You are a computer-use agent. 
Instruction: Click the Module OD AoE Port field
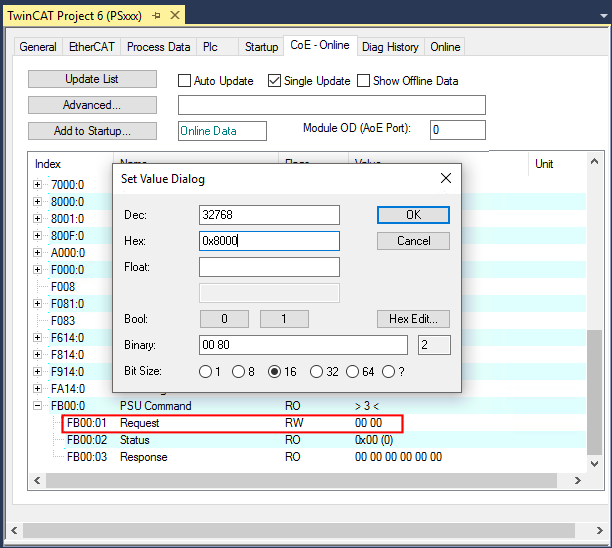click(458, 130)
